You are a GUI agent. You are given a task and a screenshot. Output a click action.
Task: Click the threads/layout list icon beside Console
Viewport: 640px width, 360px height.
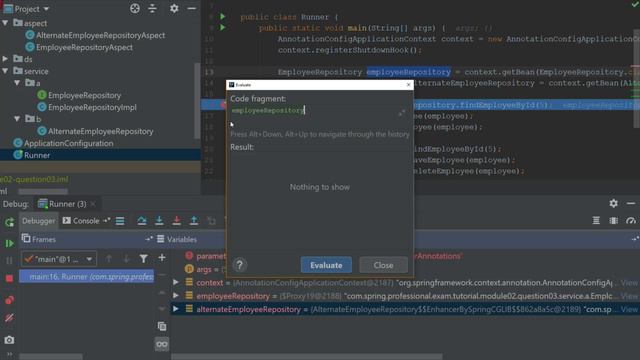pos(120,221)
